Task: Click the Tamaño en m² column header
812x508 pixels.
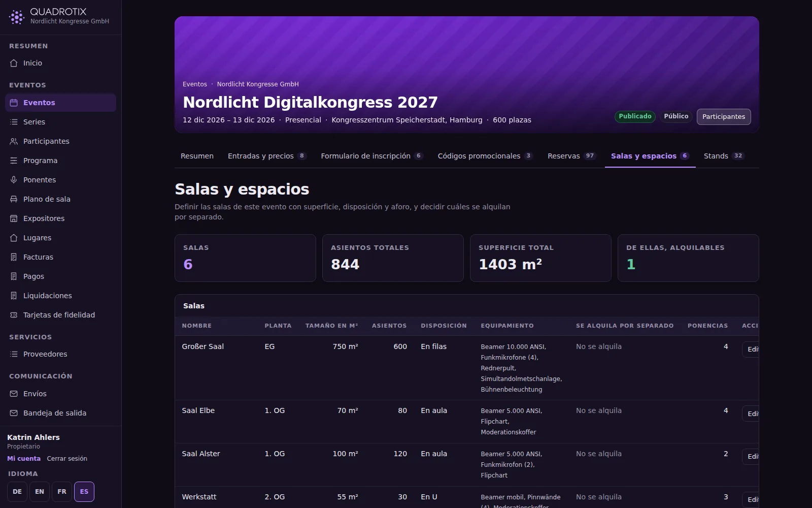Action: coord(332,326)
